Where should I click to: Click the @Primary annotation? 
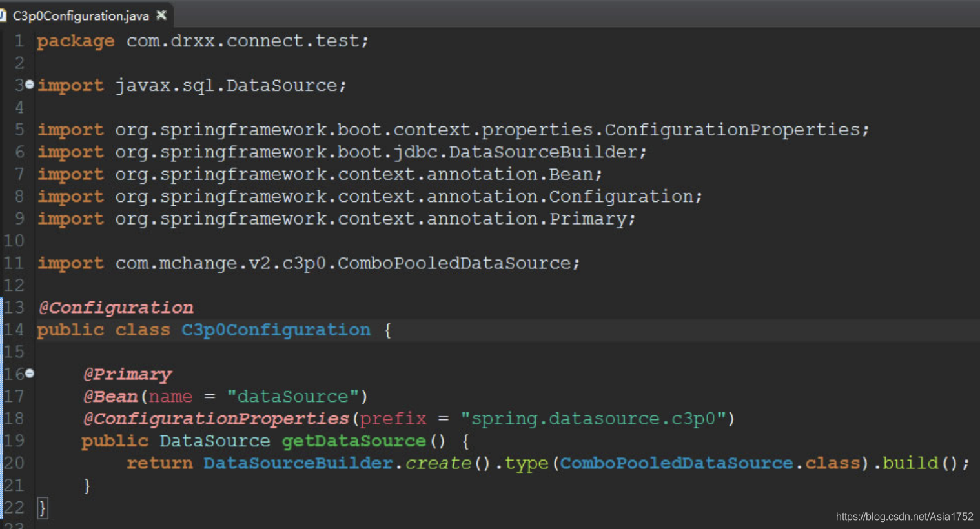tap(127, 375)
